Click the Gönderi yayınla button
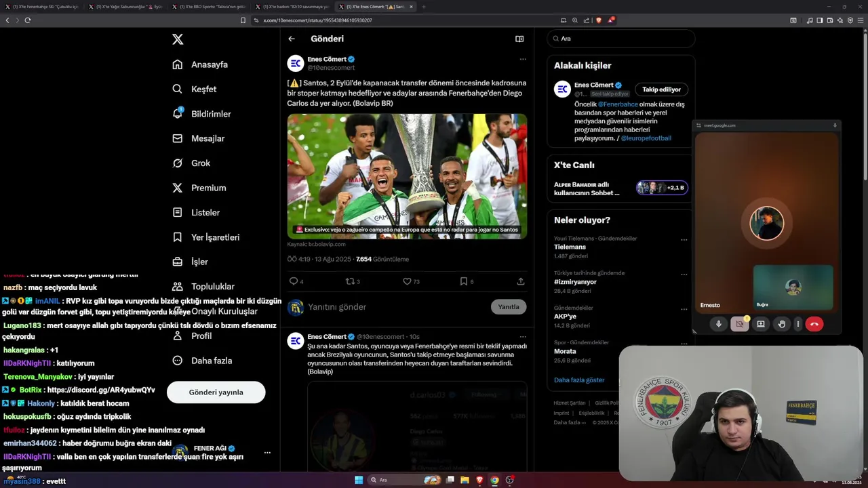Image resolution: width=868 pixels, height=488 pixels. tap(216, 392)
